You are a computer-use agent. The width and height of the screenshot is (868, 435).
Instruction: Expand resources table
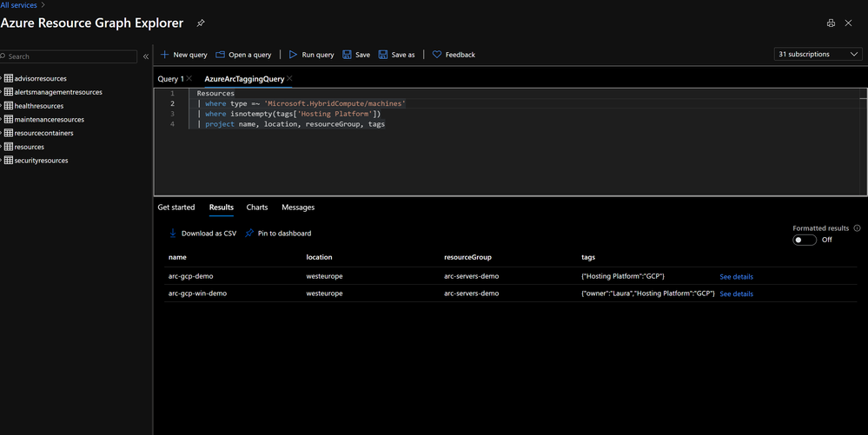[2, 147]
